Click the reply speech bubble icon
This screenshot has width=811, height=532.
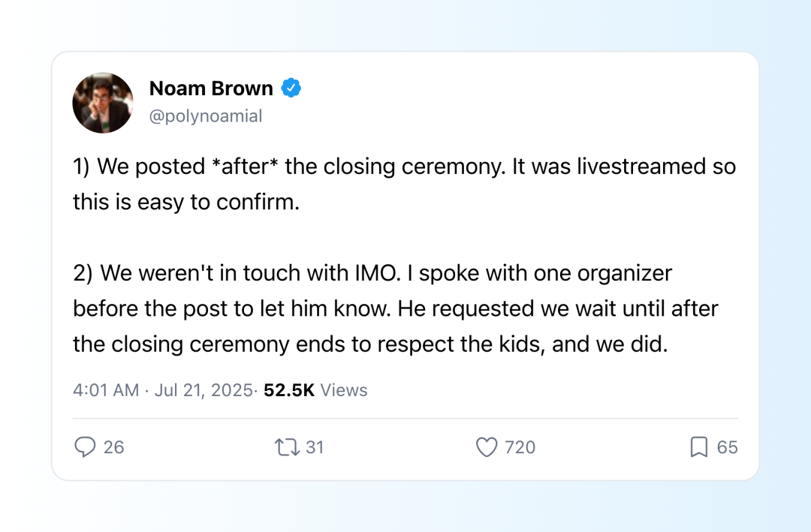click(x=85, y=446)
